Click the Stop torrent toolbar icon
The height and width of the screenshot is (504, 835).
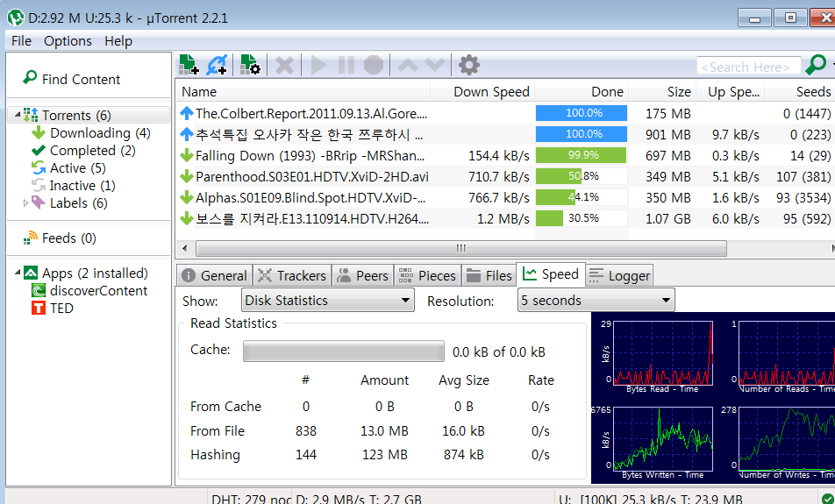[x=374, y=65]
